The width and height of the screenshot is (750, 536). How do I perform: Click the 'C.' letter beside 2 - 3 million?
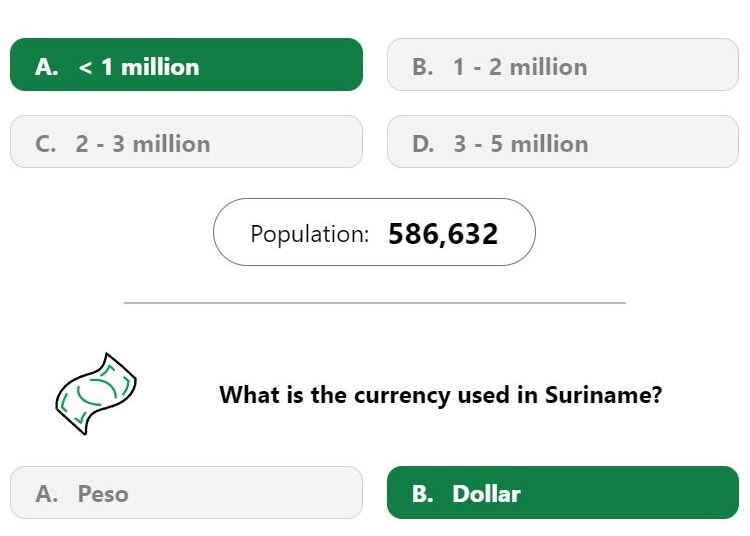pyautogui.click(x=45, y=144)
